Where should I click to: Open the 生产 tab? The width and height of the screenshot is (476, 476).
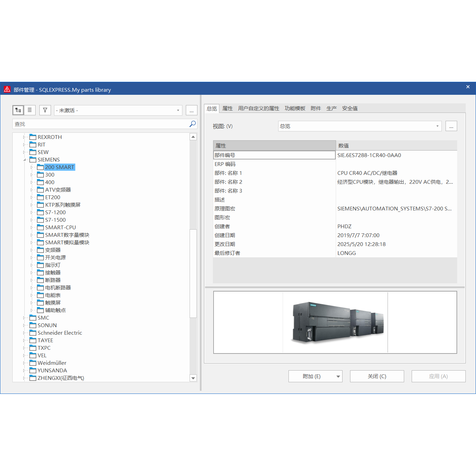(x=332, y=108)
